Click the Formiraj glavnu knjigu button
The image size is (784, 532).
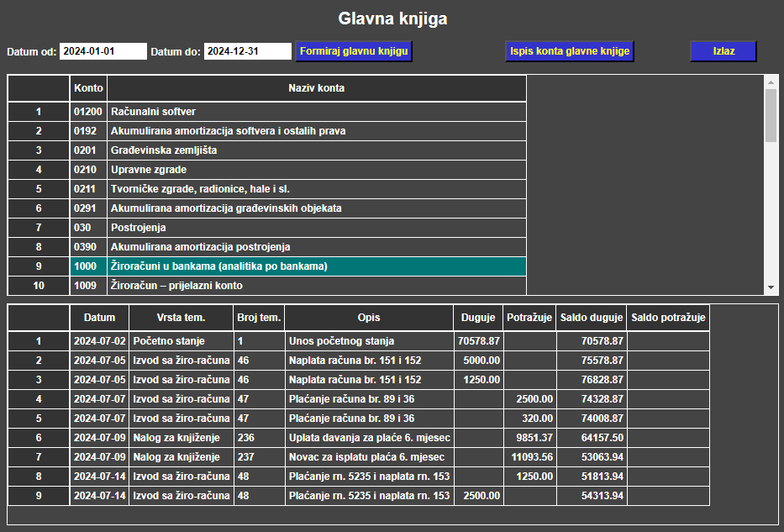coord(354,51)
